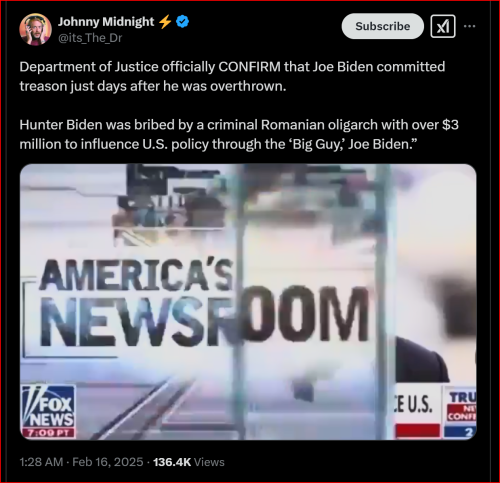Open the Johnny Midnight display name link
This screenshot has height=483, width=500.
click(106, 22)
